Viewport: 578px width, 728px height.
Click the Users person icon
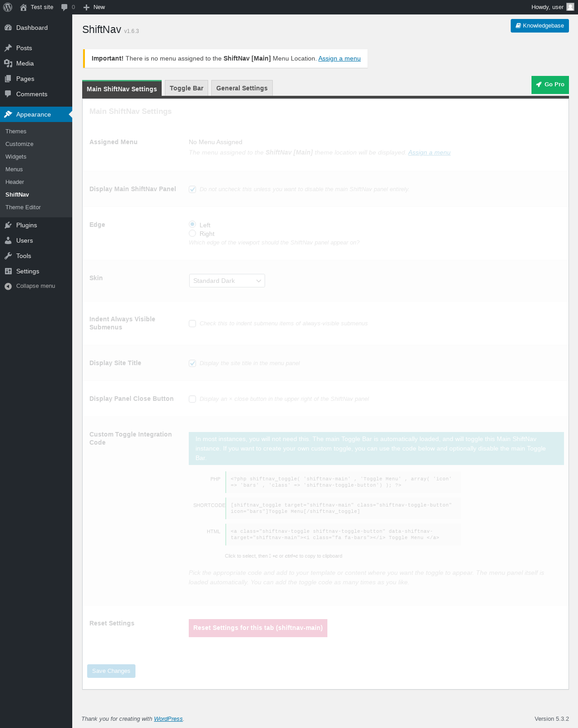click(8, 240)
